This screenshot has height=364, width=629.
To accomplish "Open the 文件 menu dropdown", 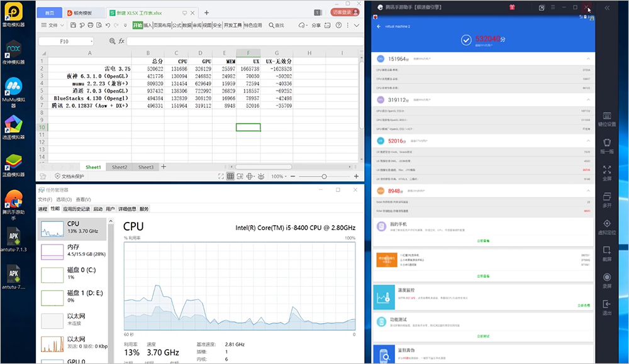I will pyautogui.click(x=53, y=25).
